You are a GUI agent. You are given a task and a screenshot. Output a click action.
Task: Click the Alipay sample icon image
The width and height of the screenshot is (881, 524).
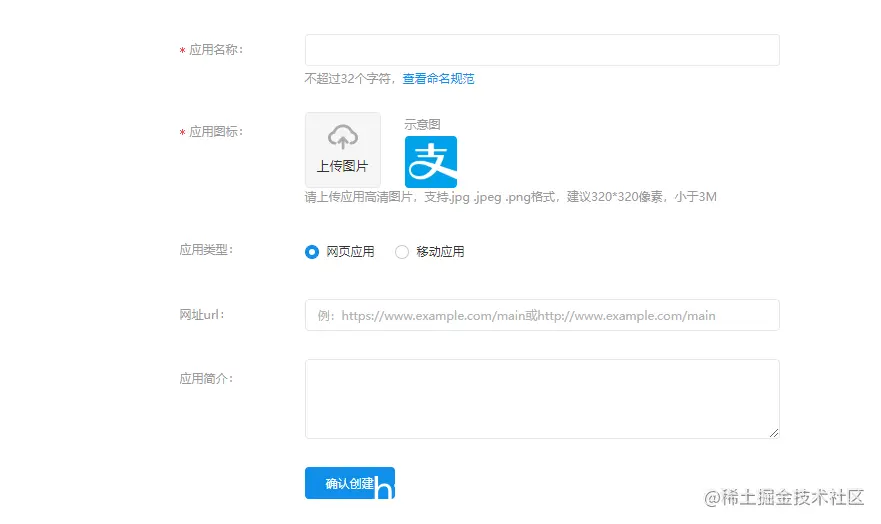[431, 162]
